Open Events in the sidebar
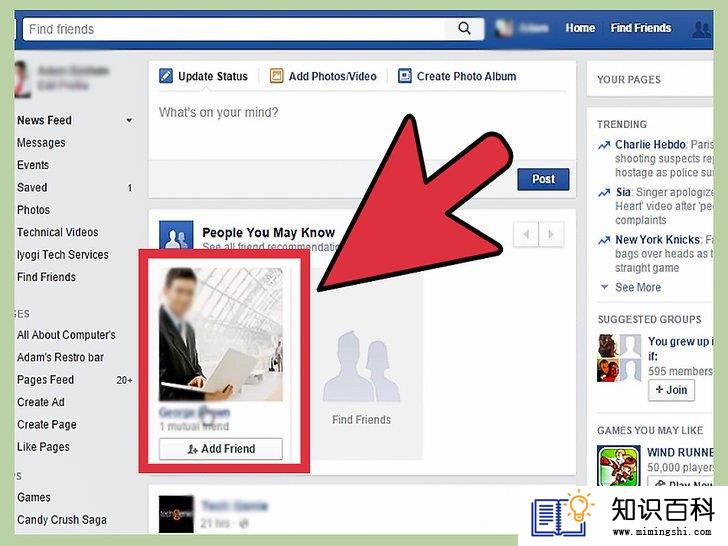 coord(32,165)
